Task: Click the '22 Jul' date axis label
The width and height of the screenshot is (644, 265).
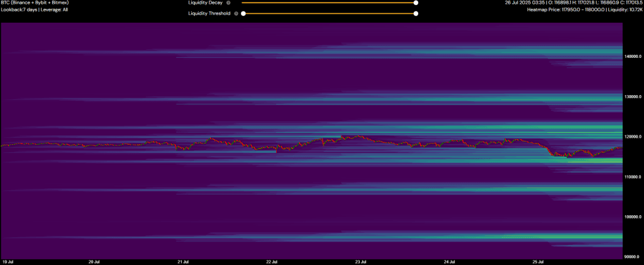Action: tap(272, 261)
